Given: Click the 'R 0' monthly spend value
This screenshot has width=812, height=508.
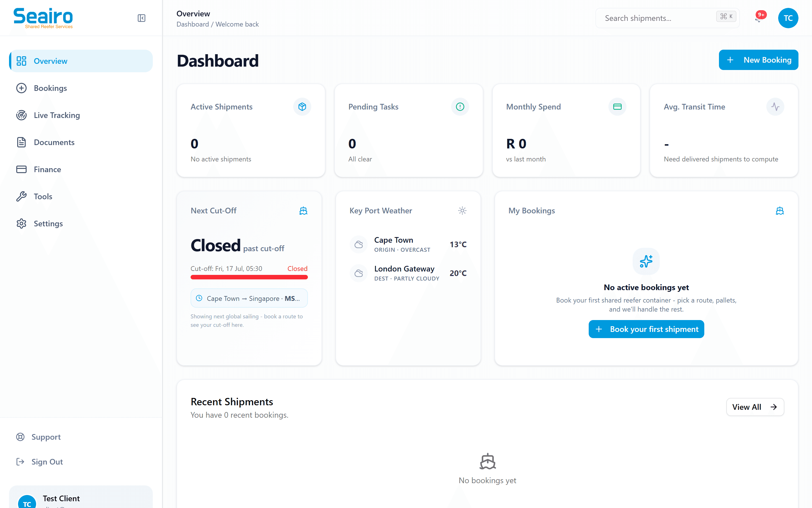Looking at the screenshot, I should 516,144.
